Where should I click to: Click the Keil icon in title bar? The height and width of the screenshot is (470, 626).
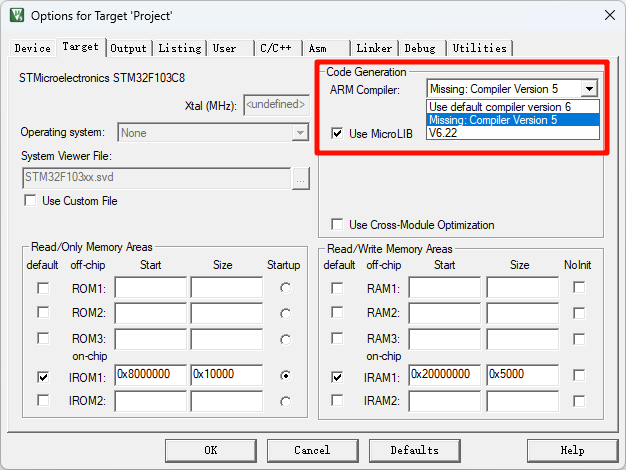tap(17, 15)
